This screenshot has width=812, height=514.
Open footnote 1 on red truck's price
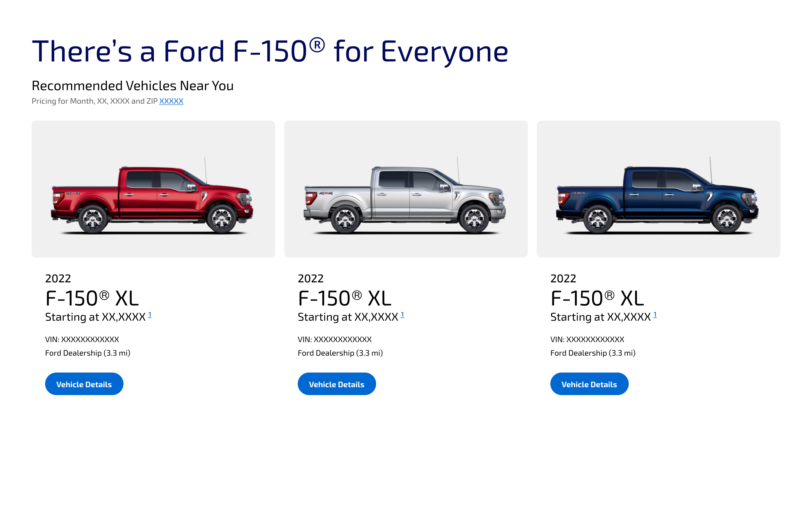coord(150,315)
